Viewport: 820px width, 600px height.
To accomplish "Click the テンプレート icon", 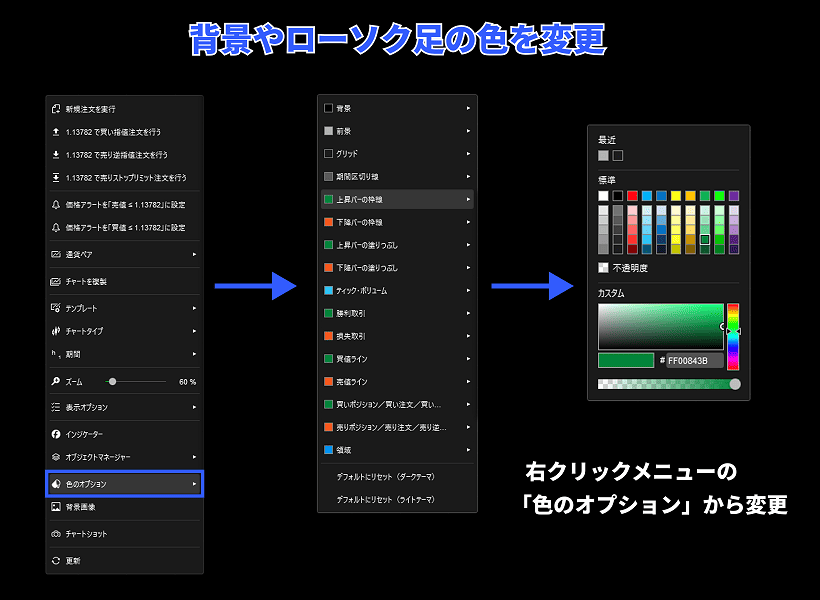I will (x=55, y=308).
